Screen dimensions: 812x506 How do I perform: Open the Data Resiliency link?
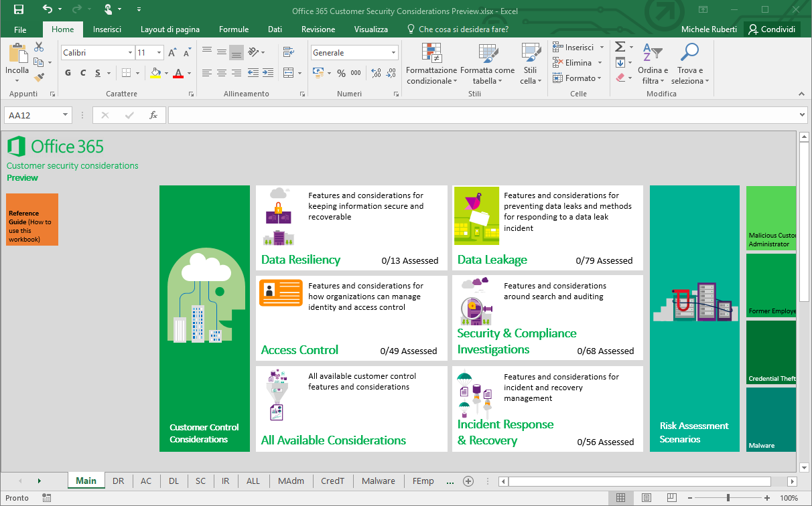click(301, 260)
